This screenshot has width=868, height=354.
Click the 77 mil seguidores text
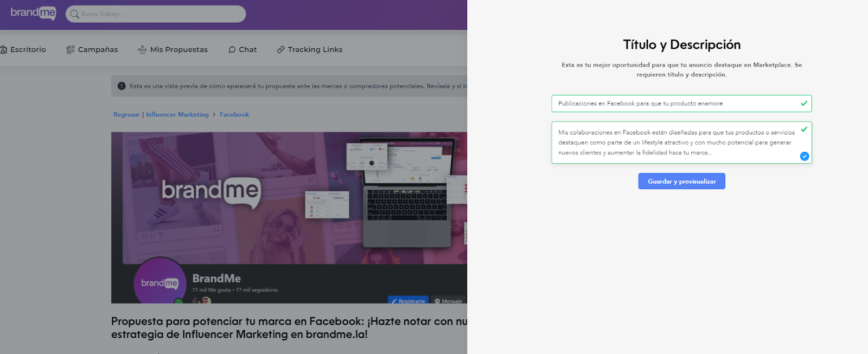pos(257,290)
